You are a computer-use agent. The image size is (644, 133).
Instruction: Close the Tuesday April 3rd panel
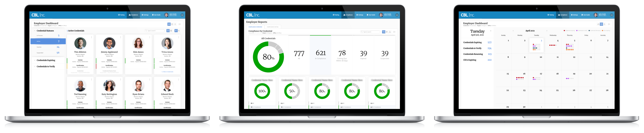491,31
